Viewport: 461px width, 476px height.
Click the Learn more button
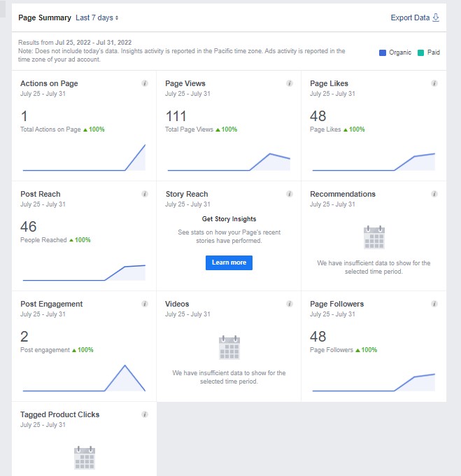(x=229, y=262)
